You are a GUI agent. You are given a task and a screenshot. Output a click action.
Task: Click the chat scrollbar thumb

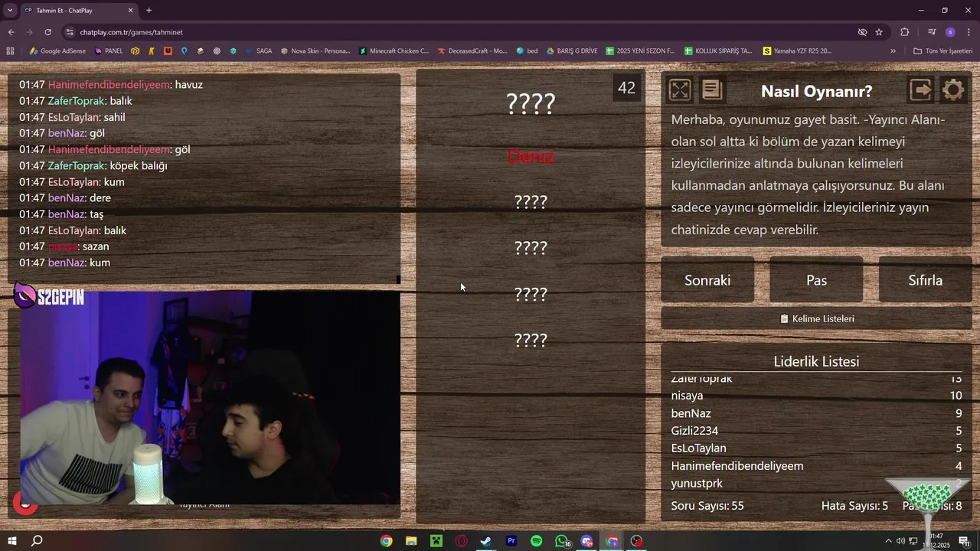pos(398,279)
